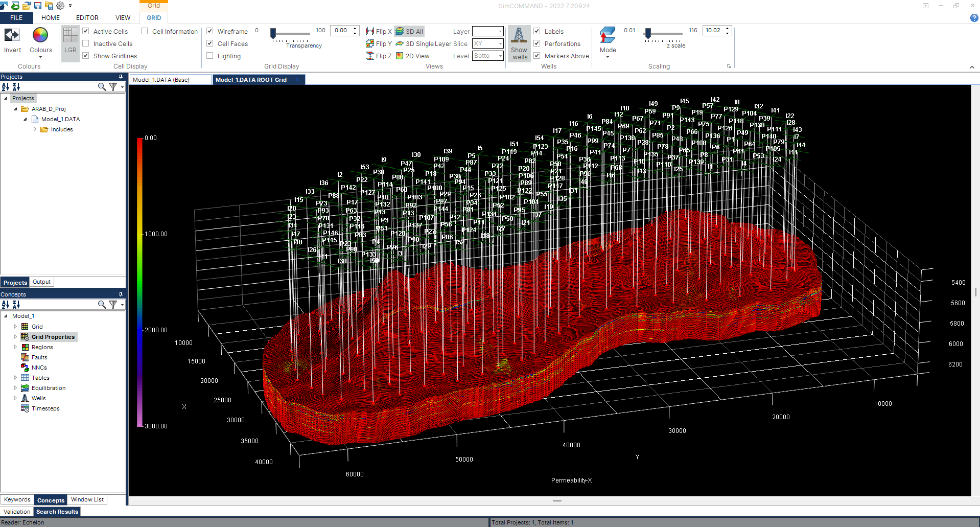Switch to the HOME ribbon tab
This screenshot has width=980, height=527.
coord(51,18)
